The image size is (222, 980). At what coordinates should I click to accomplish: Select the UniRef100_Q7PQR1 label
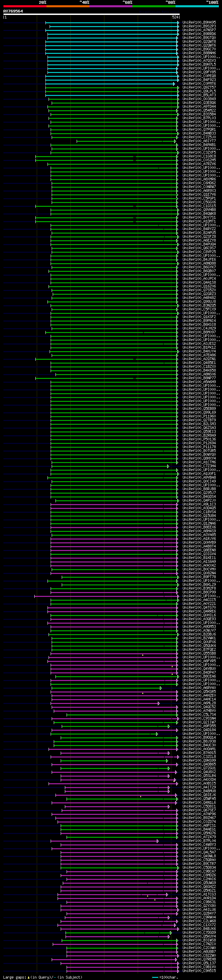199,129
